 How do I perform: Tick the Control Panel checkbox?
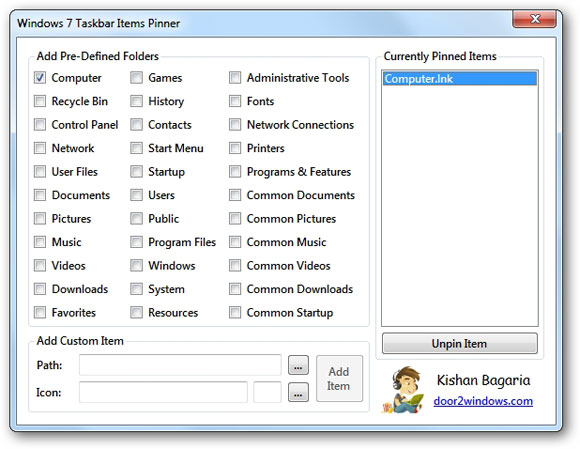(40, 125)
